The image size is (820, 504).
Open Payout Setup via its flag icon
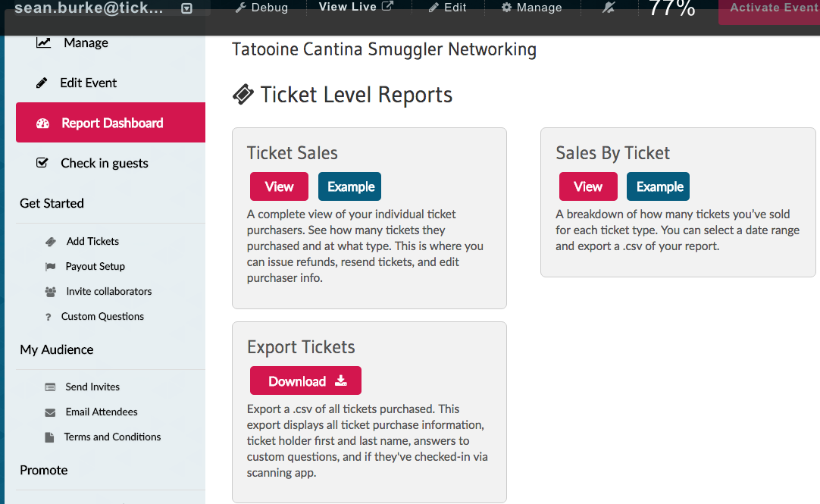(51, 267)
